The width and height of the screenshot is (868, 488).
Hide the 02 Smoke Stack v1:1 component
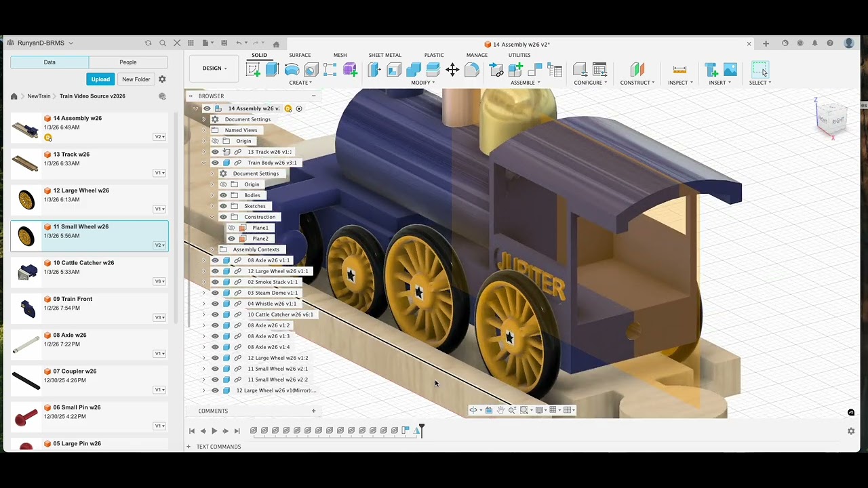[215, 282]
